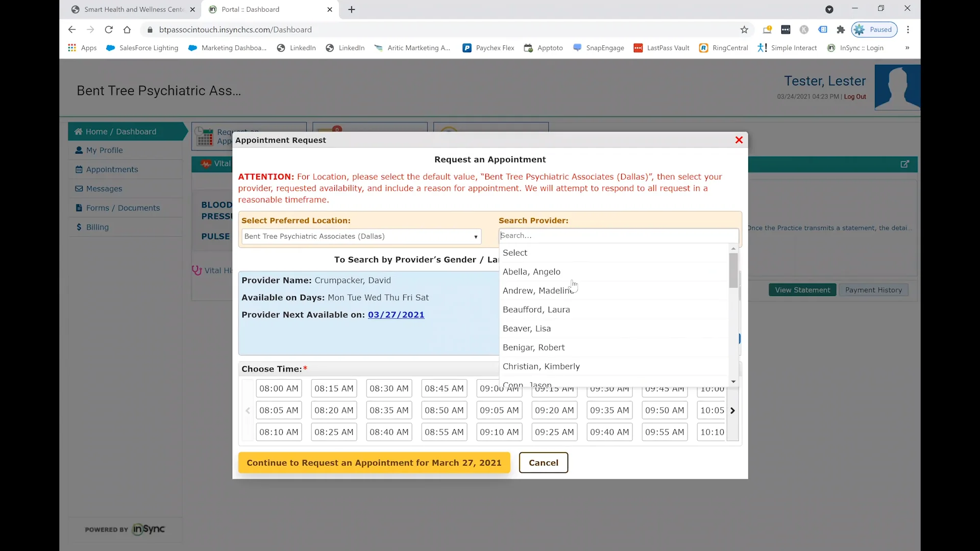Choose the 09:55 AM time slot

click(x=665, y=432)
